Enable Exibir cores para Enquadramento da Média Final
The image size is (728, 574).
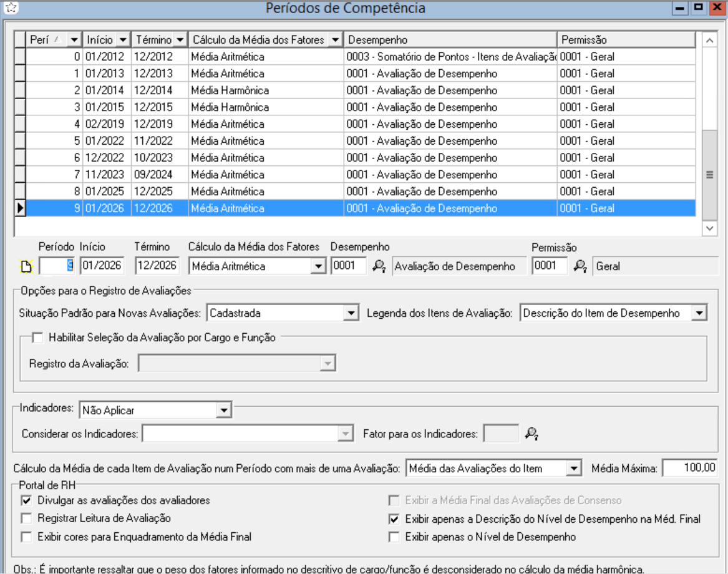click(26, 536)
